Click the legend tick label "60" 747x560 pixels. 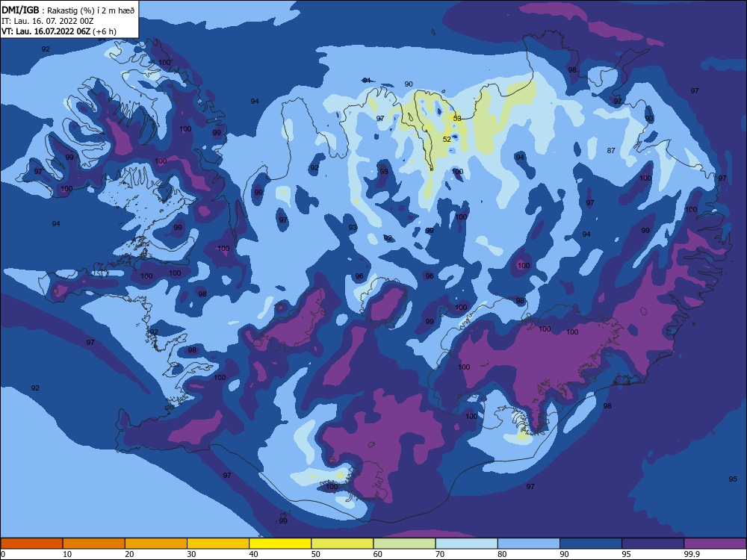click(x=378, y=554)
